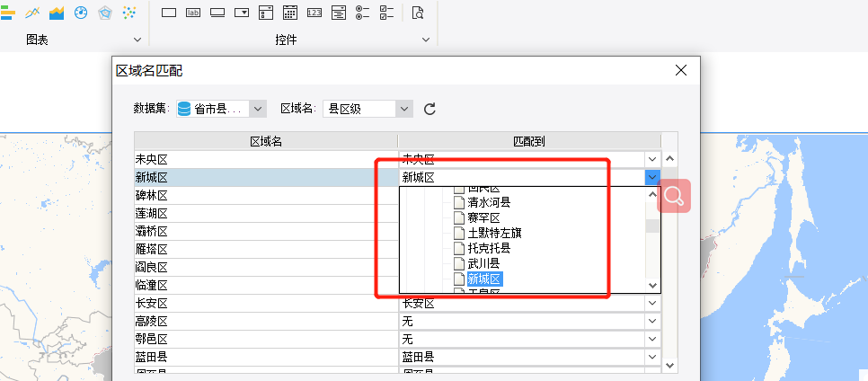Add the query preview widget
Image resolution: width=868 pixels, height=381 pixels.
418,13
